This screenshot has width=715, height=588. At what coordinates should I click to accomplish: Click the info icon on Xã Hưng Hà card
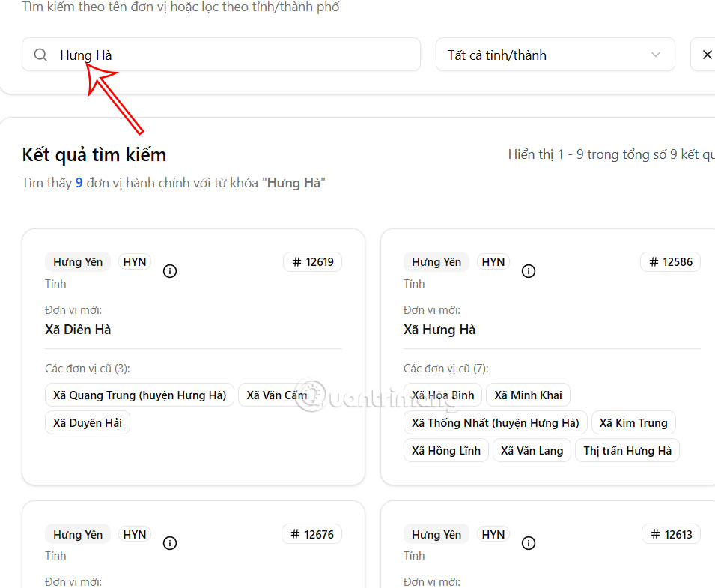pos(529,271)
